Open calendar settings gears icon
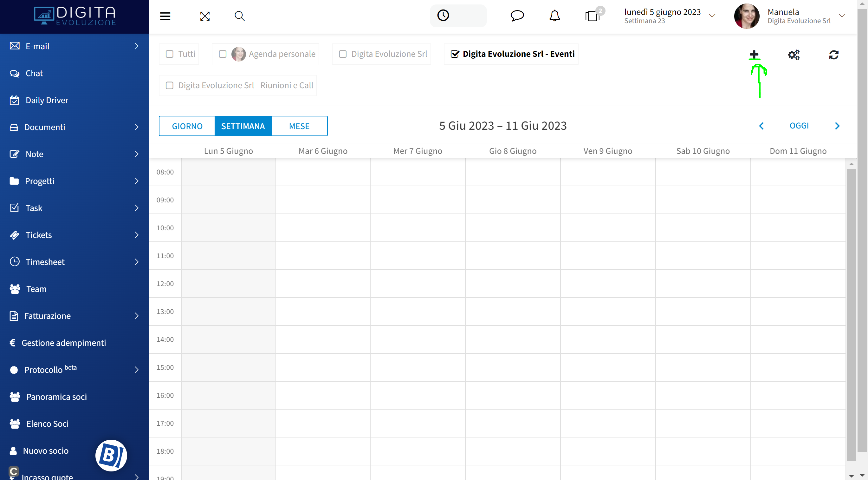The image size is (868, 480). point(794,55)
